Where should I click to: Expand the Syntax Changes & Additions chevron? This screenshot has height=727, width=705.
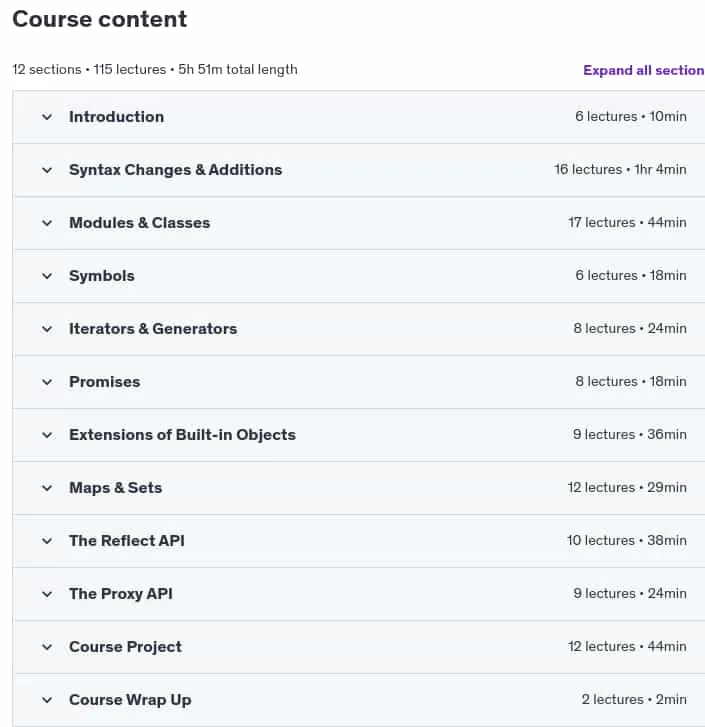click(x=47, y=170)
